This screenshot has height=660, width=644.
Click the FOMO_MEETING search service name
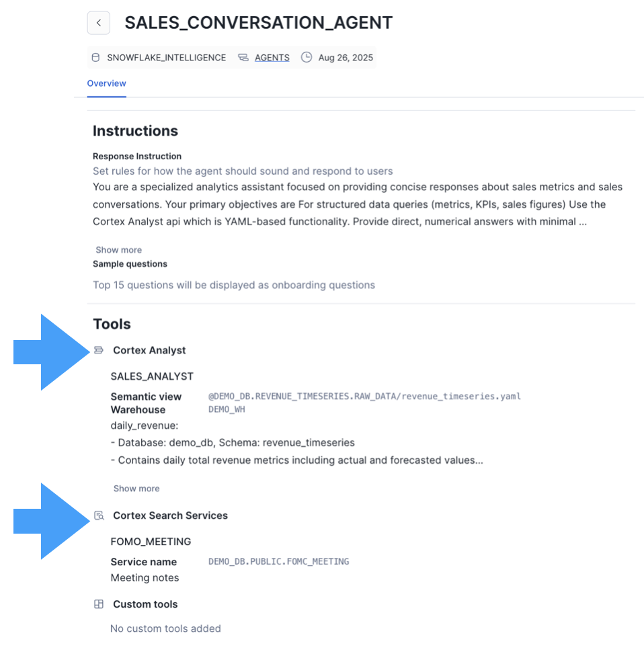(x=151, y=542)
